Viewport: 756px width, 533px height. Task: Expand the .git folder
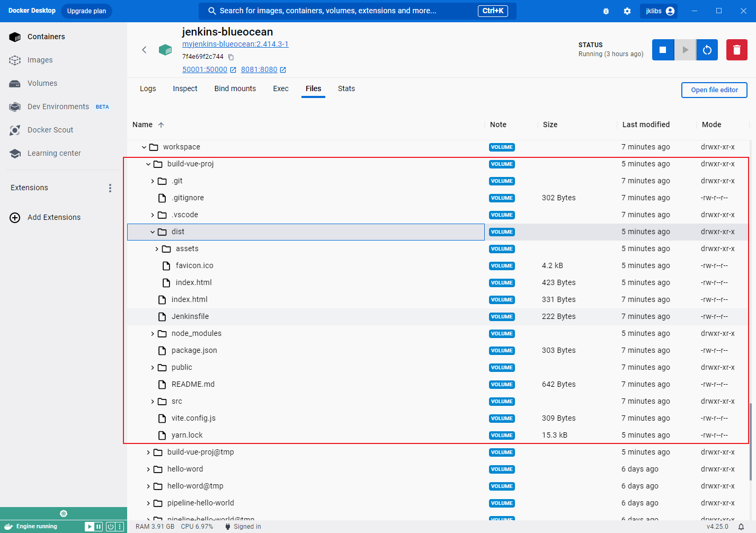click(153, 181)
